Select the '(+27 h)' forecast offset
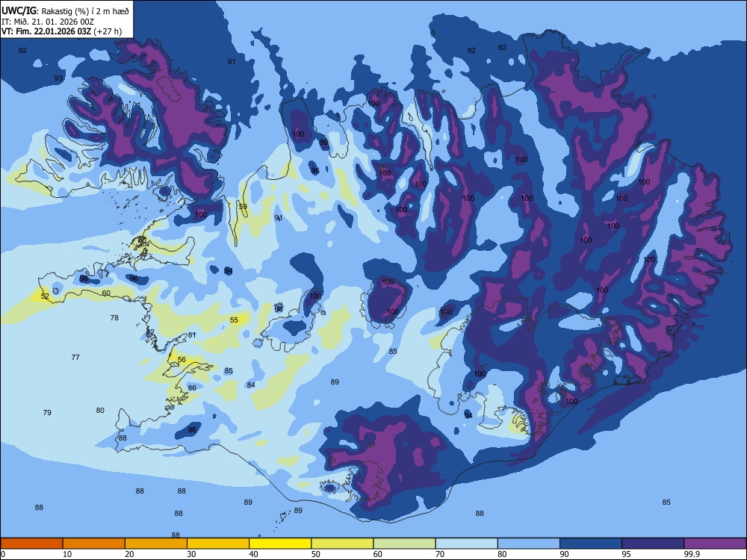Screen dimensions: 747x560 point(108,31)
